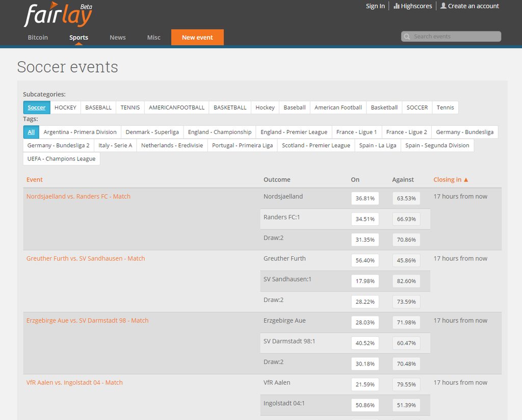Filter by Germany - Bundesliga tag
The width and height of the screenshot is (522, 420).
pos(465,132)
